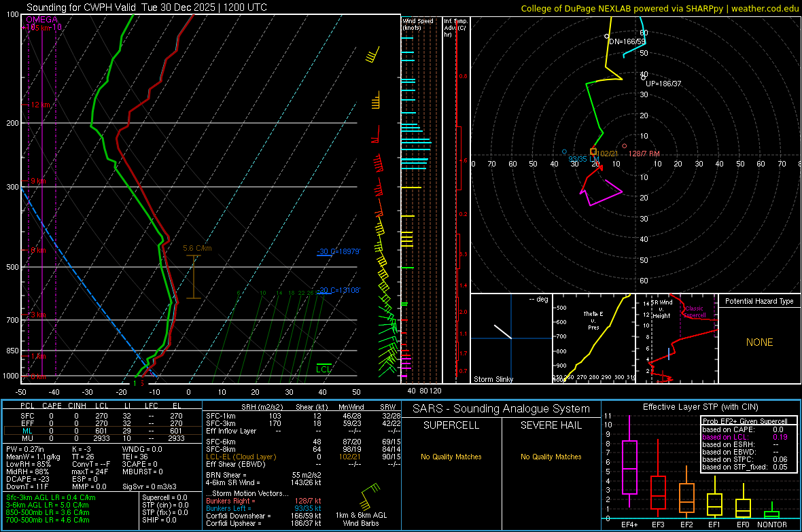This screenshot has width=802, height=532.
Task: Select the EFF parcel row
Action: (103, 423)
